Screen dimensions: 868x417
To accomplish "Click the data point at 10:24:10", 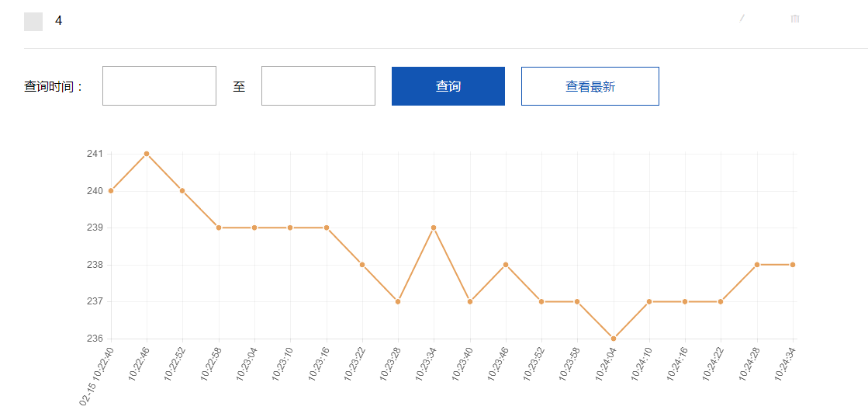I will (649, 301).
